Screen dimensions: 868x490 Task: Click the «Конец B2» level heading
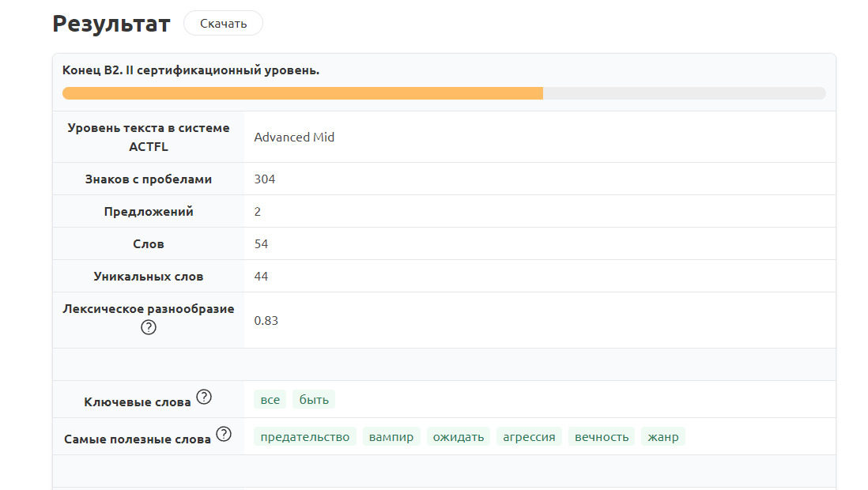191,70
